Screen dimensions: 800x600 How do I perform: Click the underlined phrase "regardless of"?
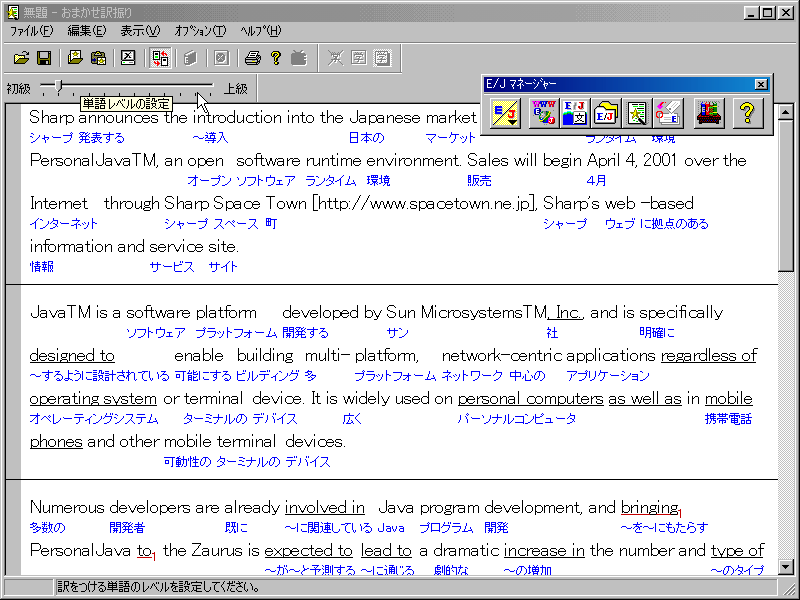tap(709, 355)
